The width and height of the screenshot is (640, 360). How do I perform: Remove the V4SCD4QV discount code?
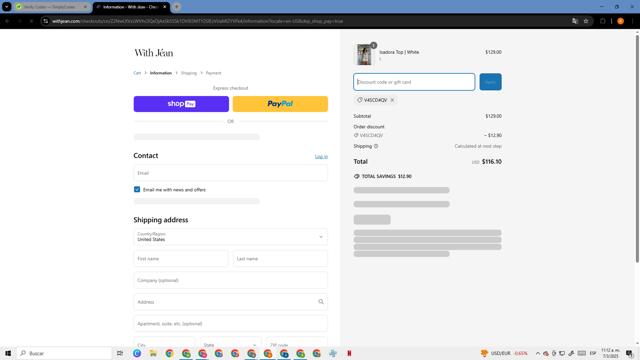[x=392, y=100]
